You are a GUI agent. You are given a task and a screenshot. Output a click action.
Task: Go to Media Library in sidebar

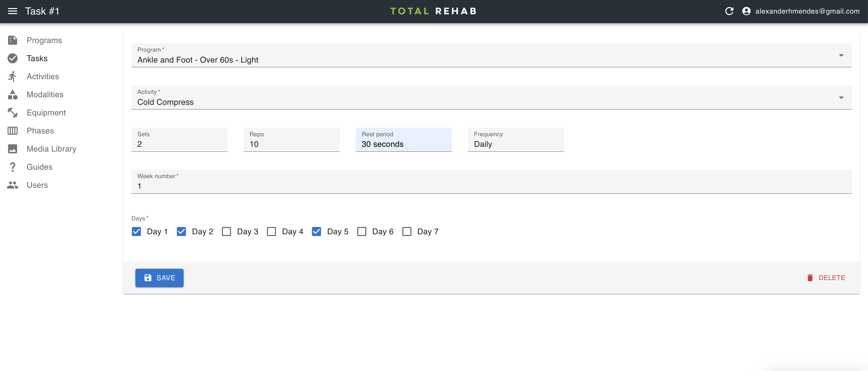coord(51,149)
